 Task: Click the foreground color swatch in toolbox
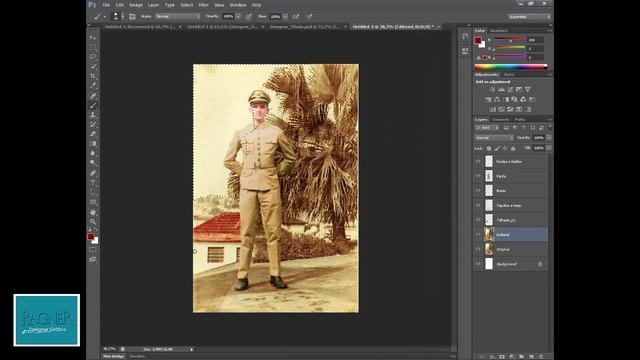[91, 237]
